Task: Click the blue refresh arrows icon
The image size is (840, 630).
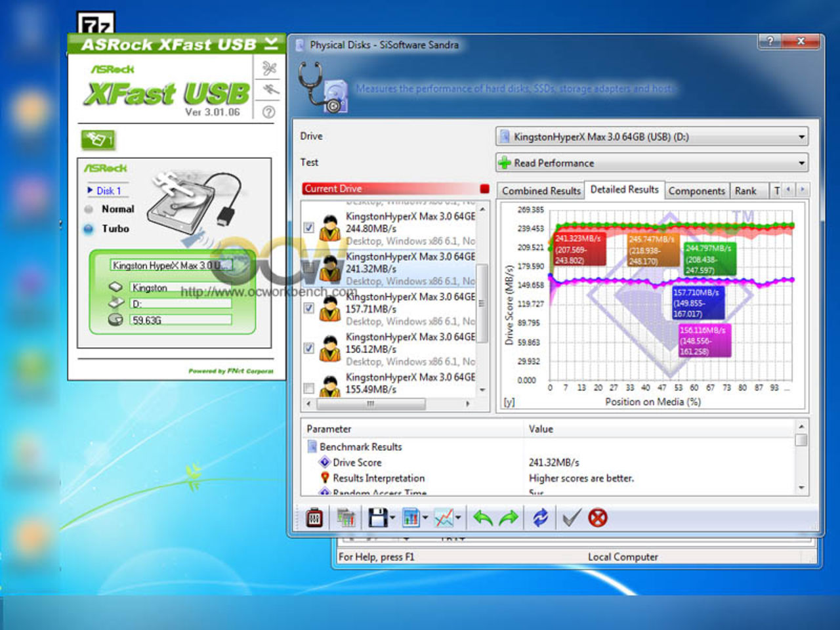Action: coord(540,518)
